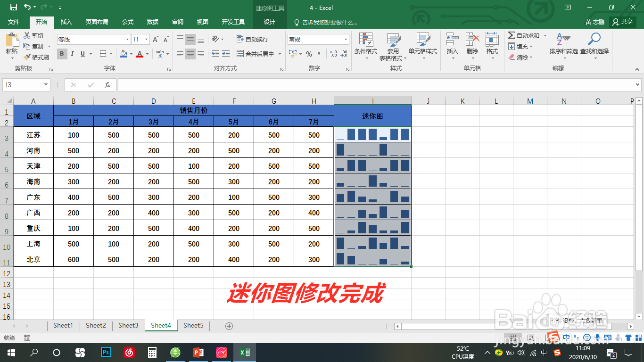The height and width of the screenshot is (362, 644).
Task: Toggle align right
Action: click(201, 54)
